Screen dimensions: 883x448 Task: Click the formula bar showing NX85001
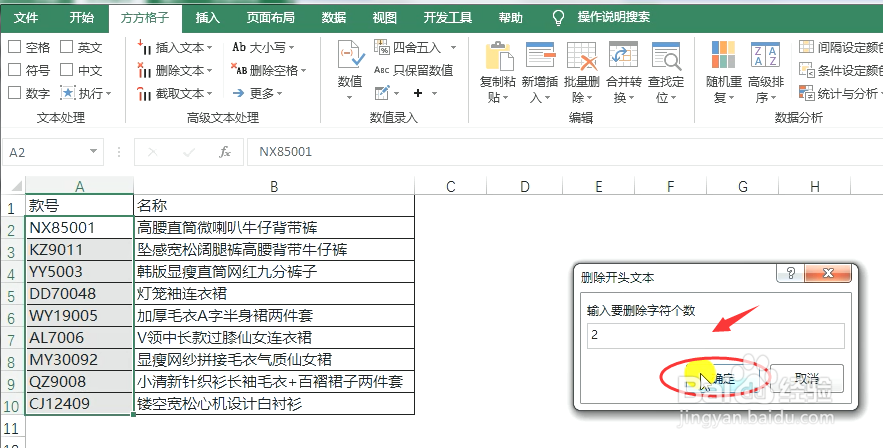(x=565, y=152)
